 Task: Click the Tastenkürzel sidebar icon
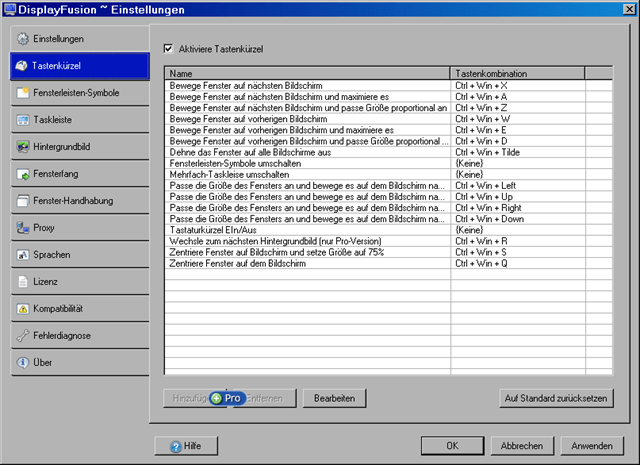[x=21, y=65]
